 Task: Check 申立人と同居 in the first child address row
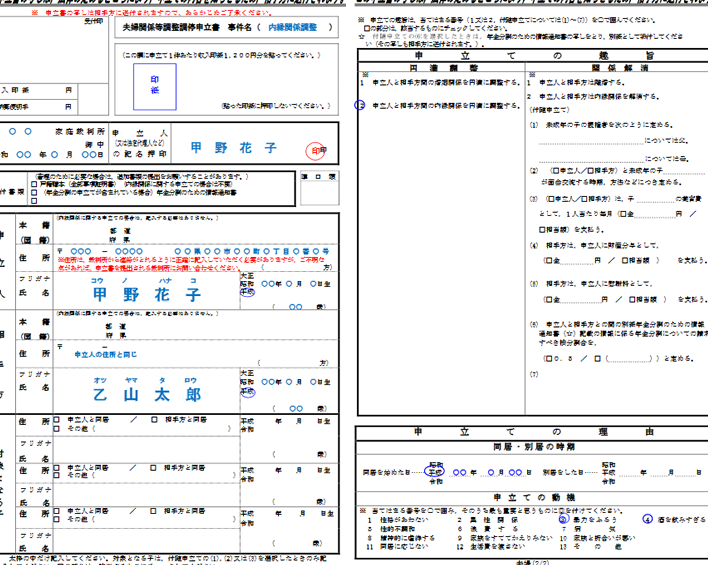pyautogui.click(x=56, y=420)
